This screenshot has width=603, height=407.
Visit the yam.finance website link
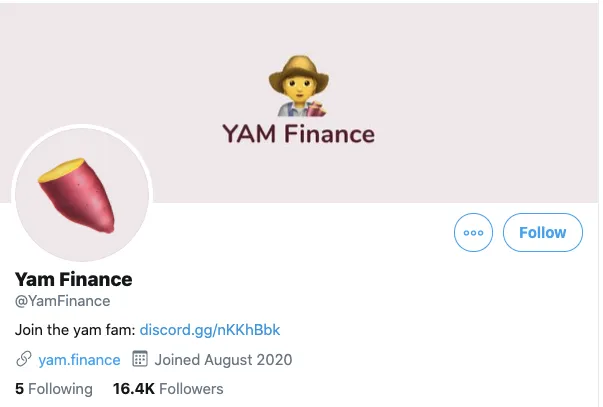tap(79, 360)
